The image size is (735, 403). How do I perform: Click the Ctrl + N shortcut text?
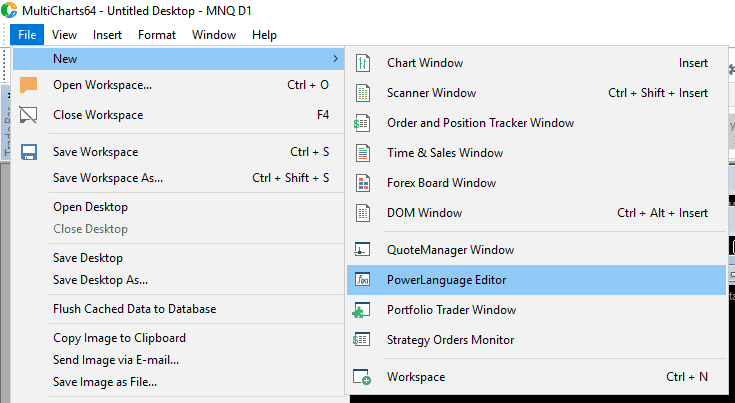(687, 377)
